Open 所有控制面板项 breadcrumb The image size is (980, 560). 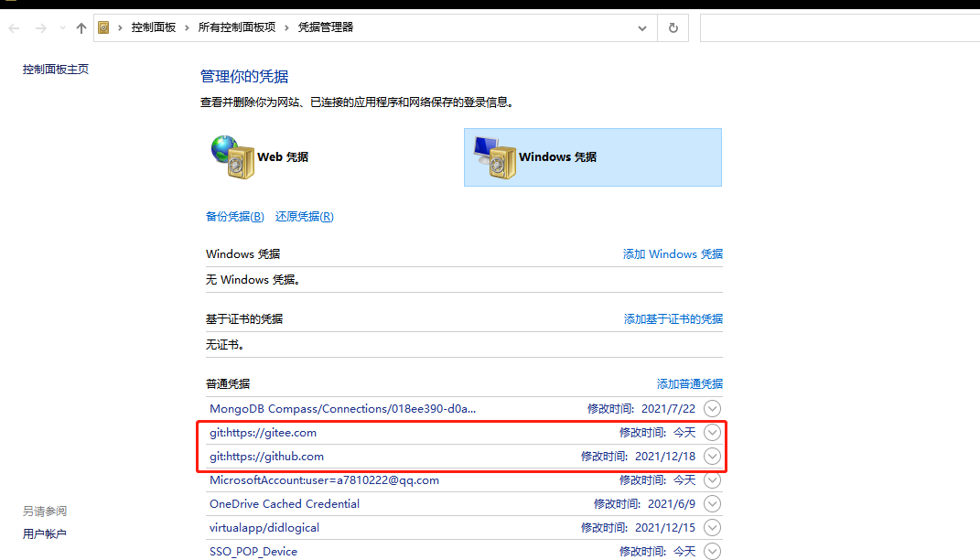pyautogui.click(x=237, y=27)
